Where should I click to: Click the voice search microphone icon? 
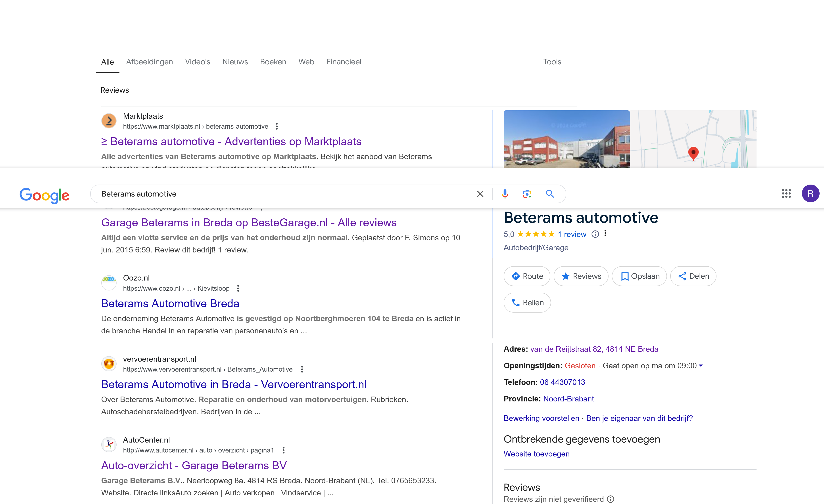[x=505, y=194]
